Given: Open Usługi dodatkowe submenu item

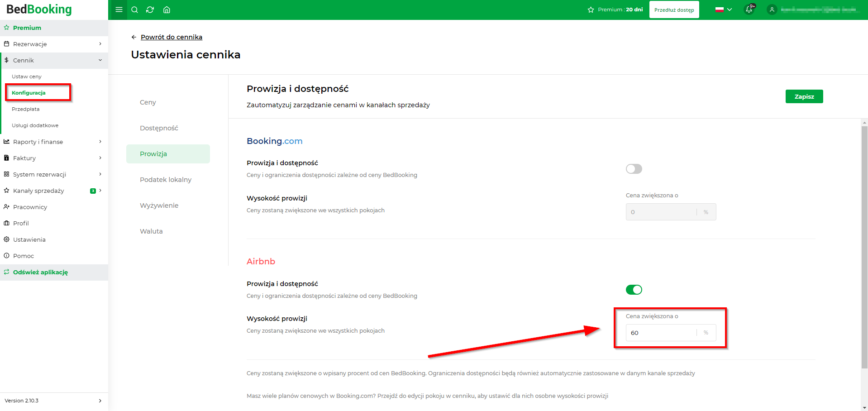Looking at the screenshot, I should pyautogui.click(x=35, y=125).
